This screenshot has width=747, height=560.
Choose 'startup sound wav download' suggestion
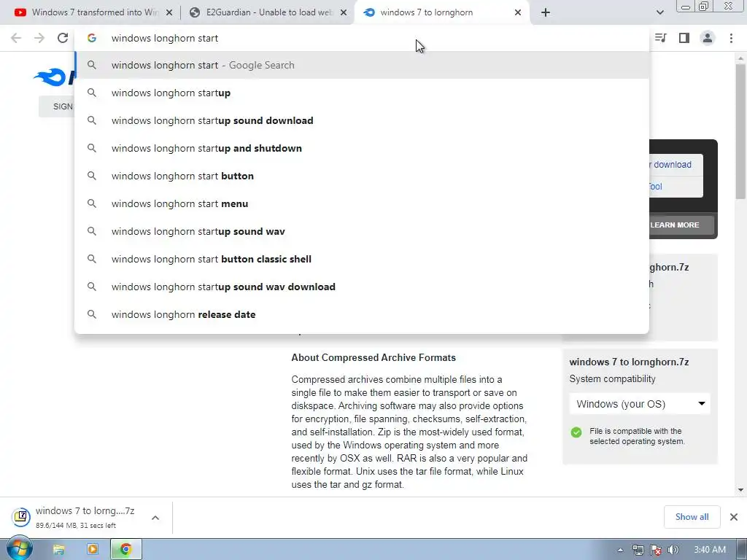pyautogui.click(x=362, y=286)
